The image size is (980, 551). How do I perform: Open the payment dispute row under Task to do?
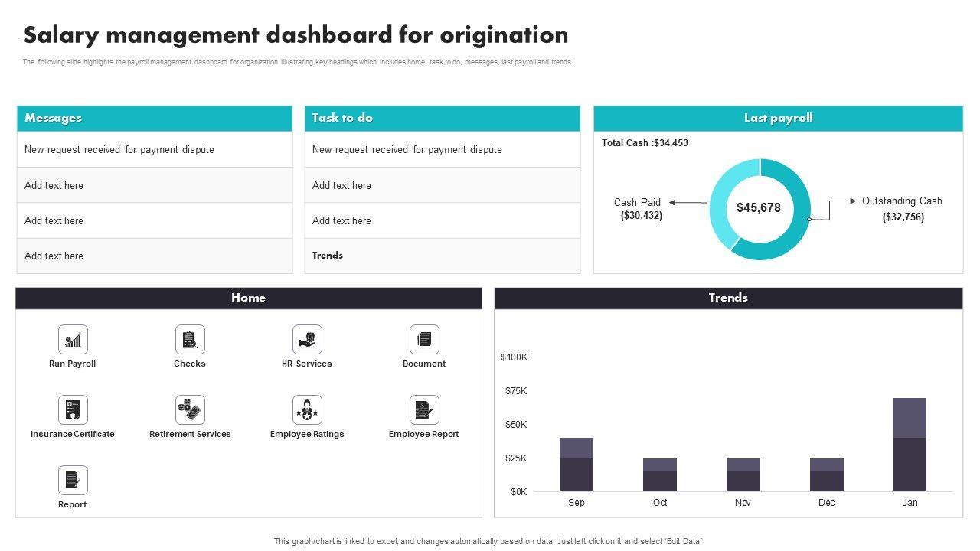pos(443,149)
